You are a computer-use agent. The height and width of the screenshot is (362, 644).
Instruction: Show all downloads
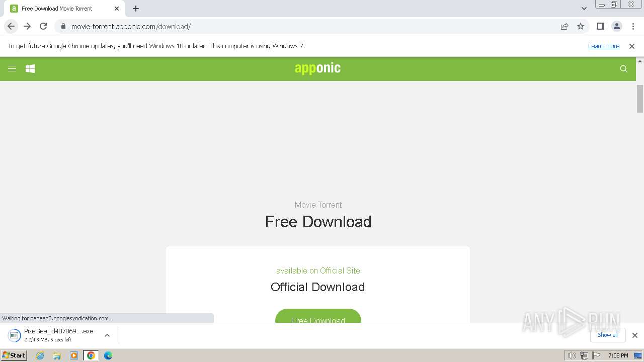coord(608,335)
